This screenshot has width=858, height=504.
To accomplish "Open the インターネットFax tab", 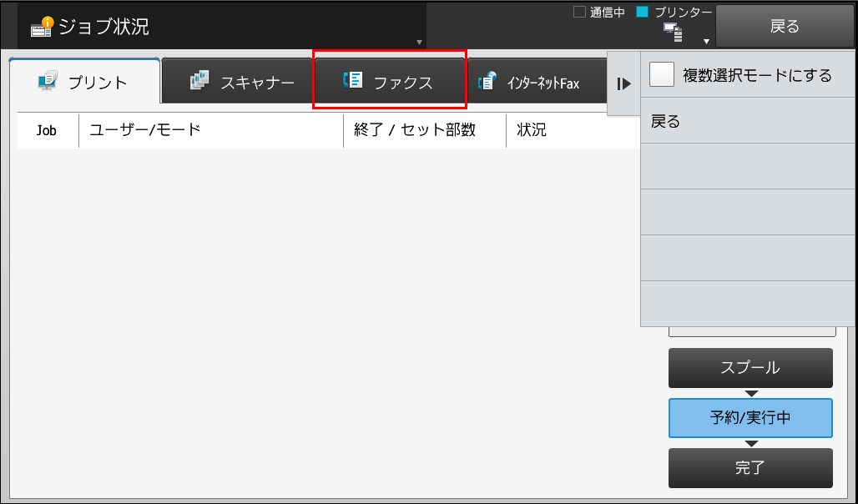I will click(538, 80).
